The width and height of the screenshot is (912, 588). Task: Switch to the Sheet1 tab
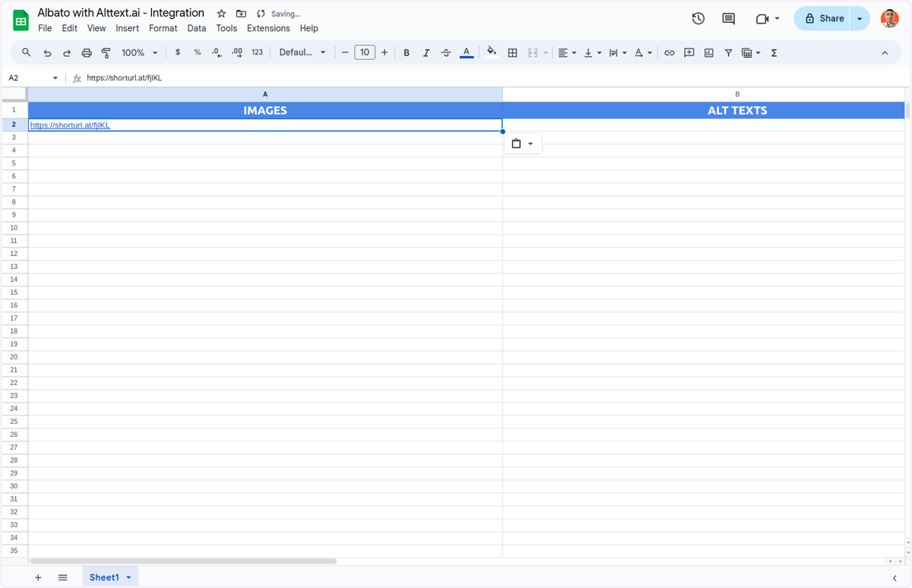(110, 577)
